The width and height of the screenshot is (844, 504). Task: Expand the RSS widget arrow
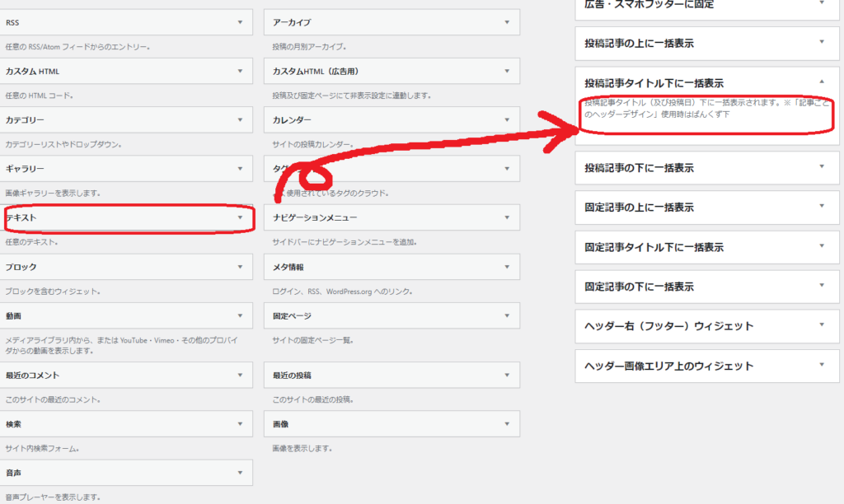click(x=239, y=22)
